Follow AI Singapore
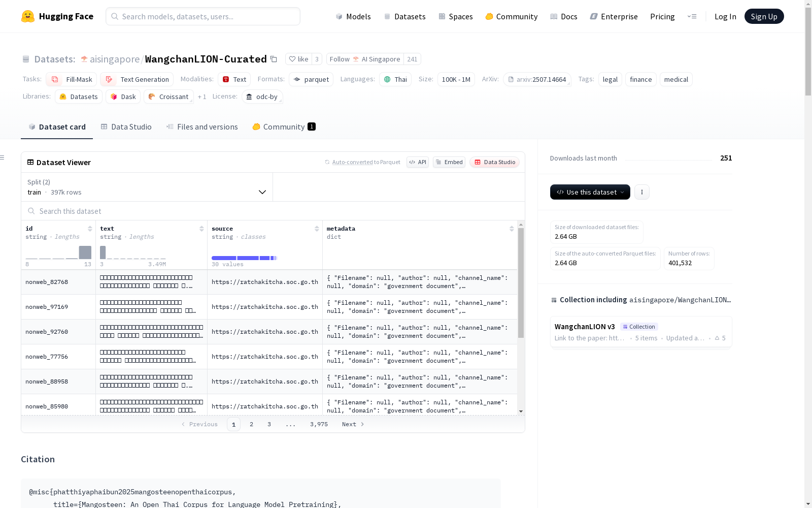 pyautogui.click(x=365, y=59)
